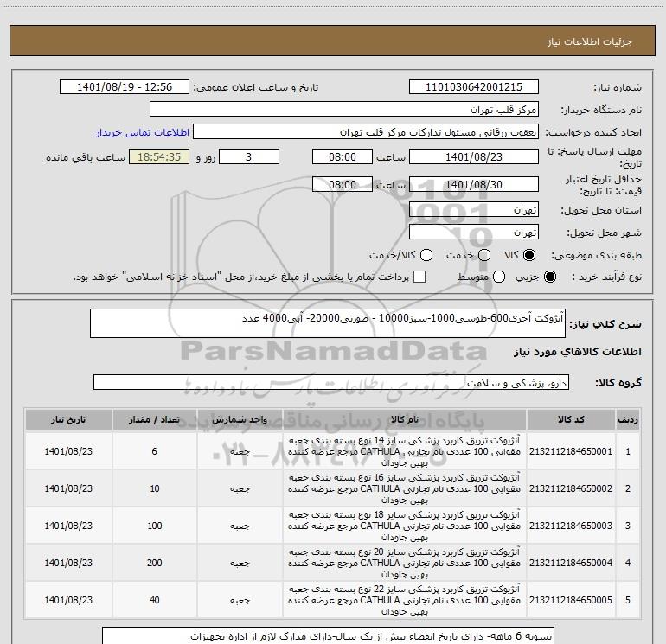This screenshot has width=666, height=644.
Task: Click size 22 angiocath item name
Action: click(x=405, y=600)
